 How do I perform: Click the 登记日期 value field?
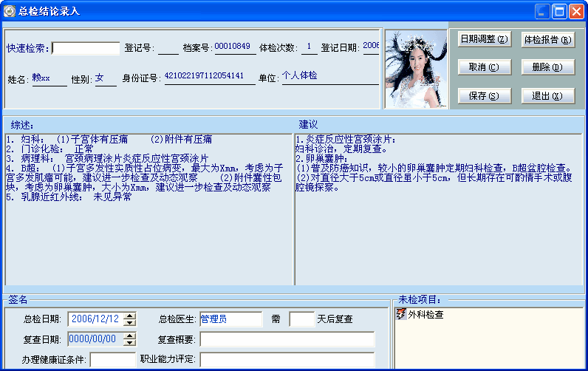(371, 47)
